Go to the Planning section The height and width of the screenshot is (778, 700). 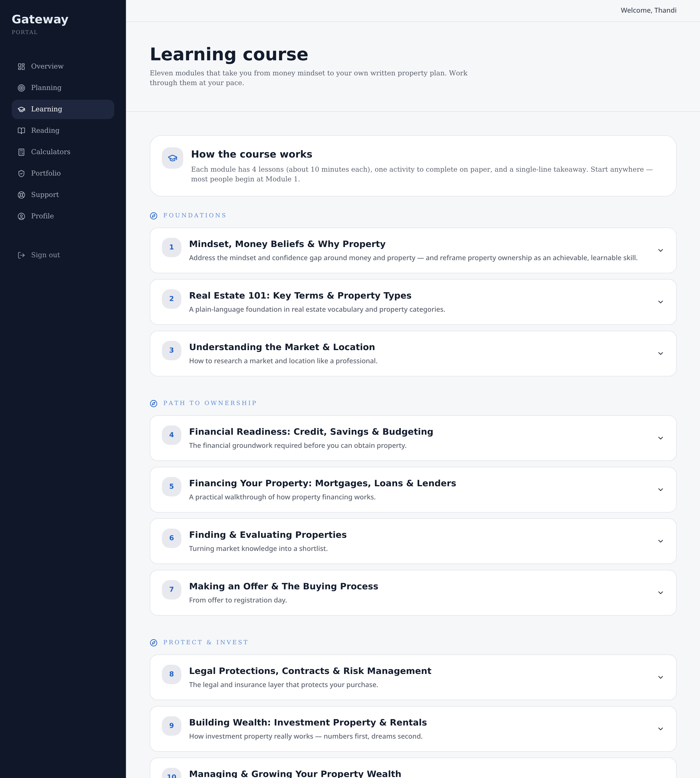pos(63,88)
